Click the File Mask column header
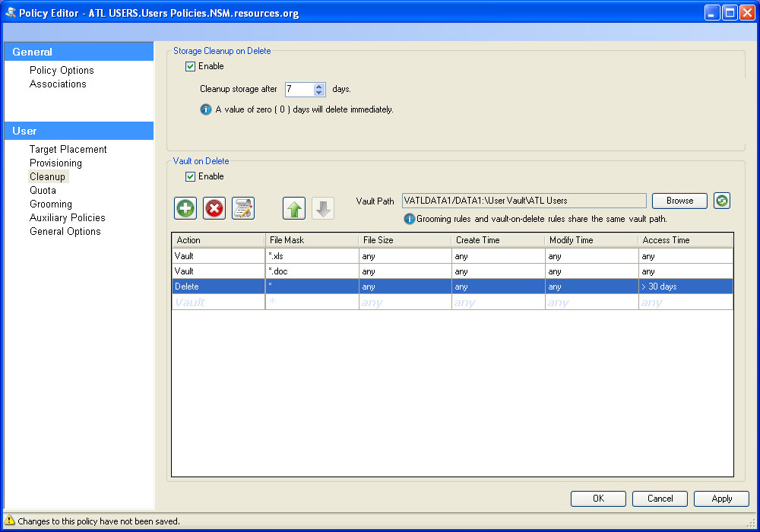The image size is (760, 532). coord(312,240)
